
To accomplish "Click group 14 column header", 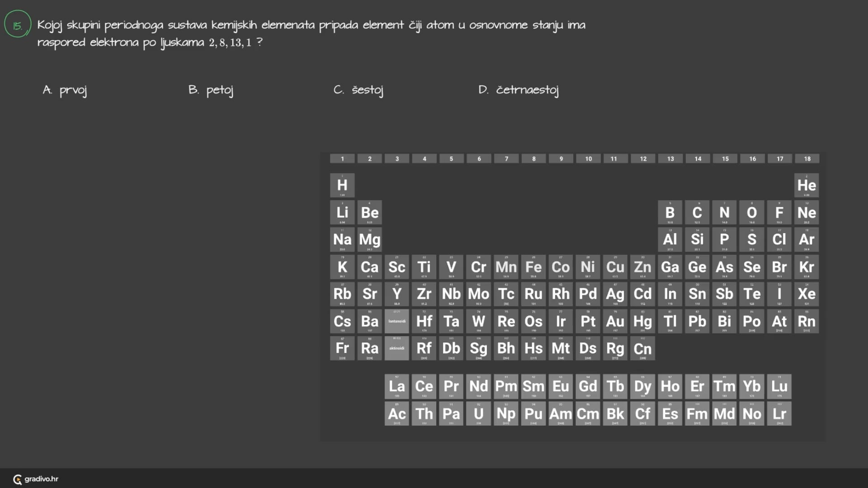I will [698, 159].
